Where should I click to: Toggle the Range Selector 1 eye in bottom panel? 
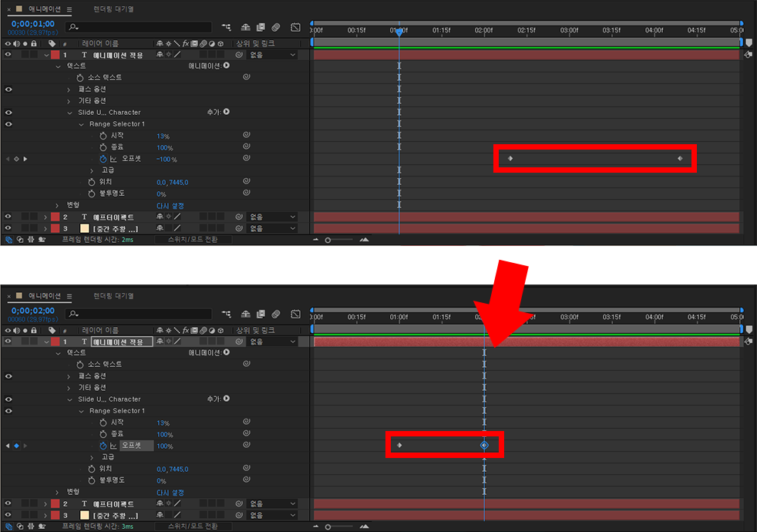coord(8,411)
